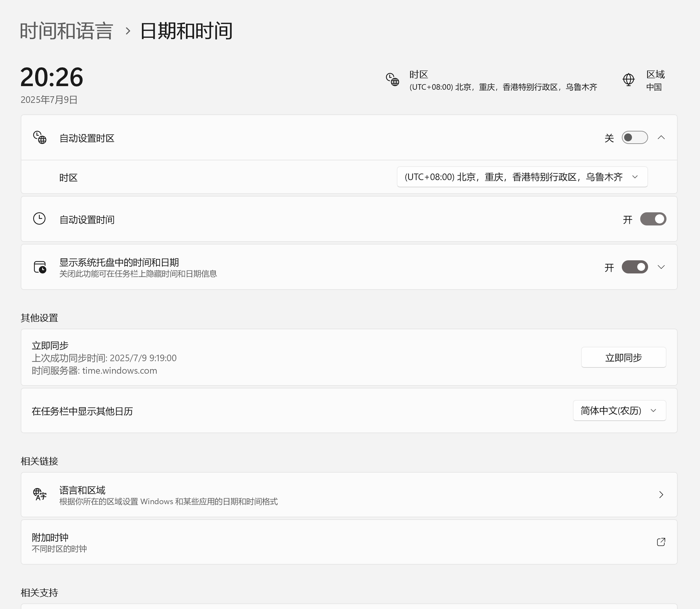Image resolution: width=700 pixels, height=609 pixels.
Task: Click the region globe icon in header
Action: [628, 80]
